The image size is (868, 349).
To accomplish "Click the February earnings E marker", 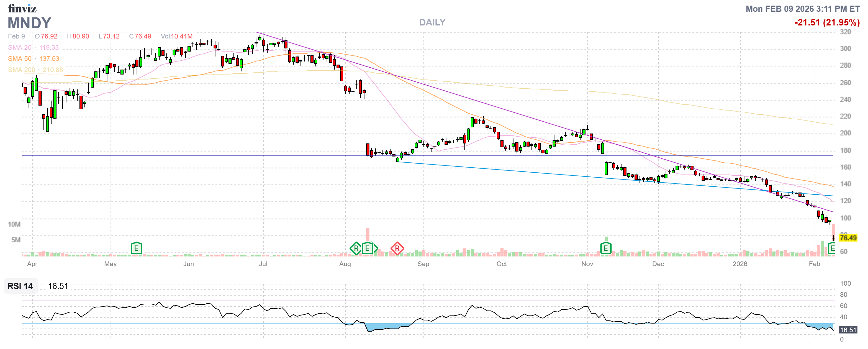I will click(832, 249).
